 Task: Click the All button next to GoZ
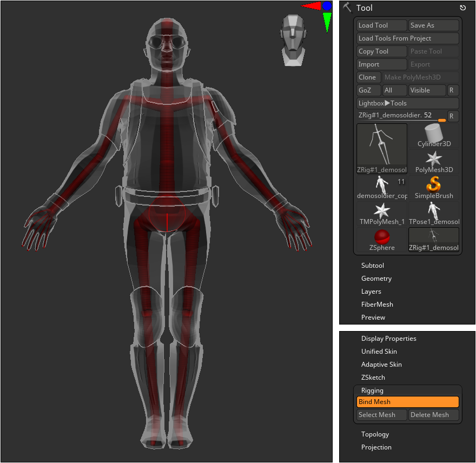pyautogui.click(x=394, y=90)
